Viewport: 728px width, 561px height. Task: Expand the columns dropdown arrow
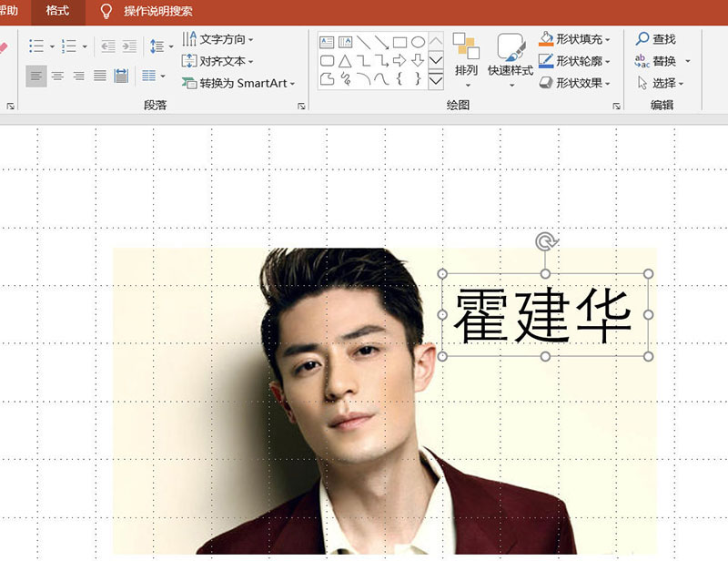163,76
